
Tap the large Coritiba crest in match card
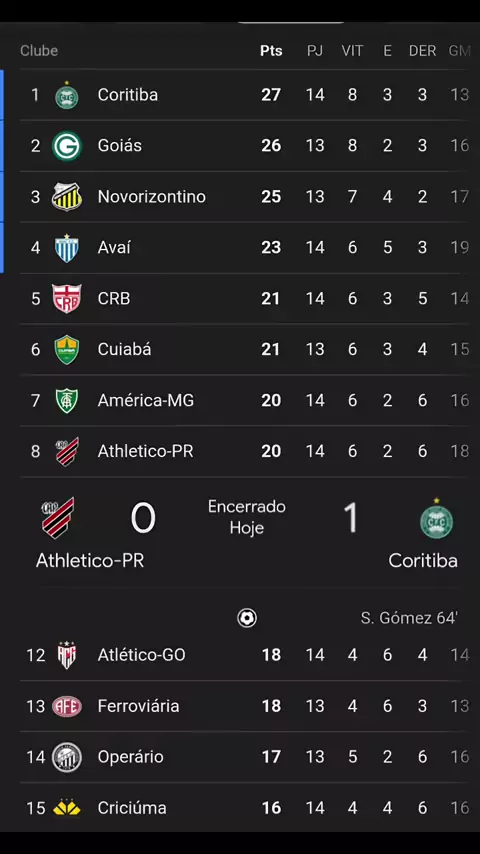coord(436,519)
